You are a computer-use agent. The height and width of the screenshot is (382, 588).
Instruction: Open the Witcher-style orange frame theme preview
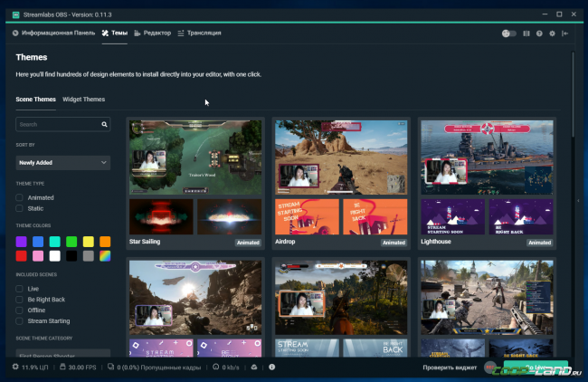341,297
